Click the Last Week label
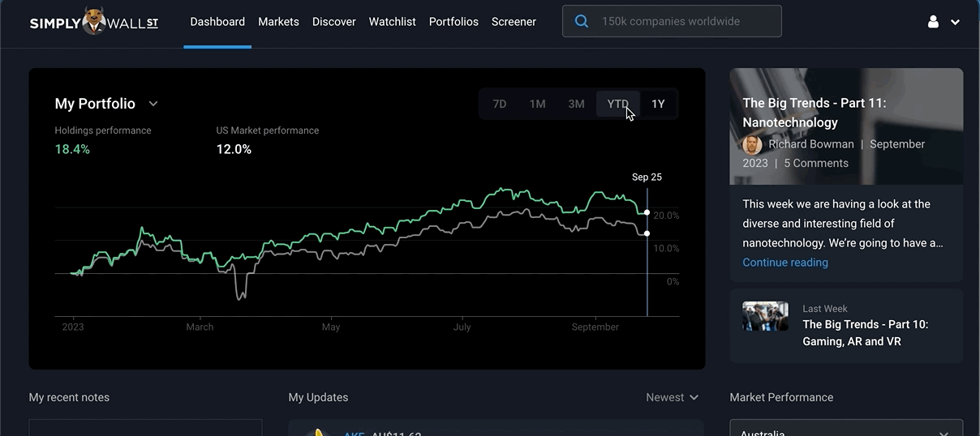The width and height of the screenshot is (980, 436). click(x=825, y=309)
